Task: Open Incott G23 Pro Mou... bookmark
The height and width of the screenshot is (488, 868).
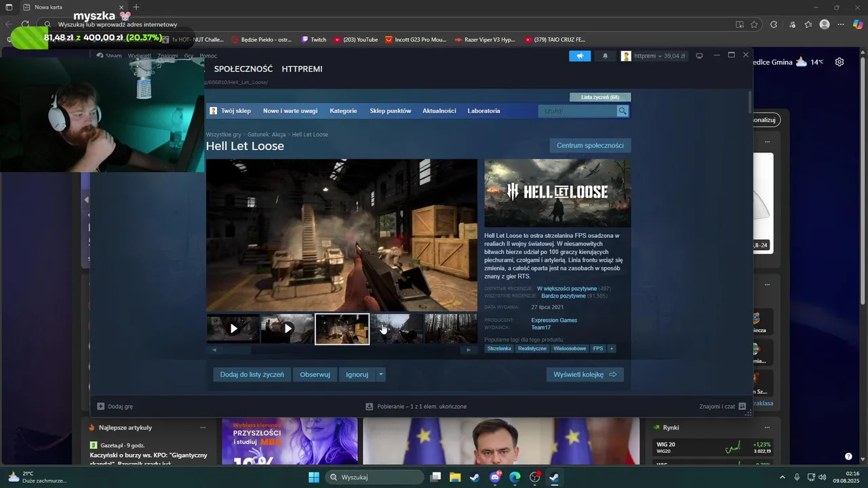Action: point(416,39)
